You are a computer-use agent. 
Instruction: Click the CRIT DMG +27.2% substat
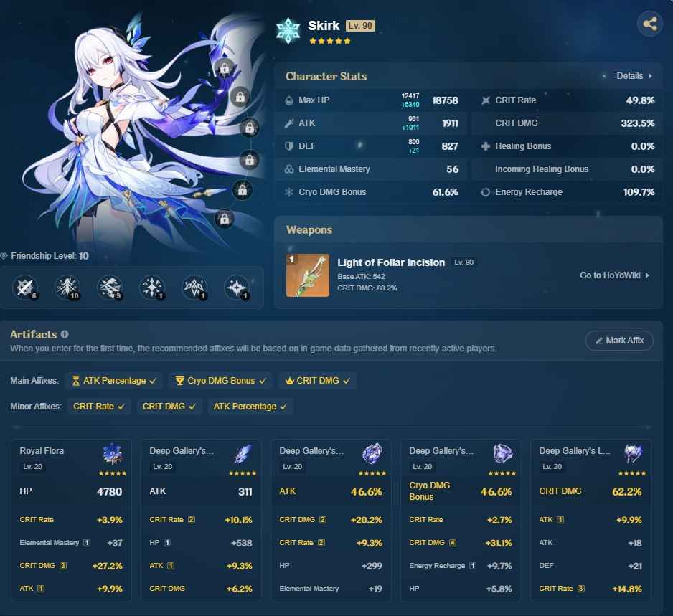[71, 566]
